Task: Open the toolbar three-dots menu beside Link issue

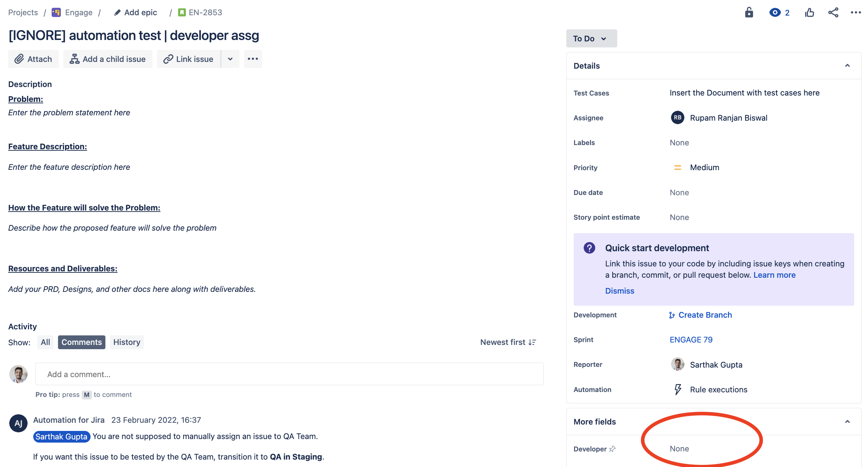Action: click(253, 59)
